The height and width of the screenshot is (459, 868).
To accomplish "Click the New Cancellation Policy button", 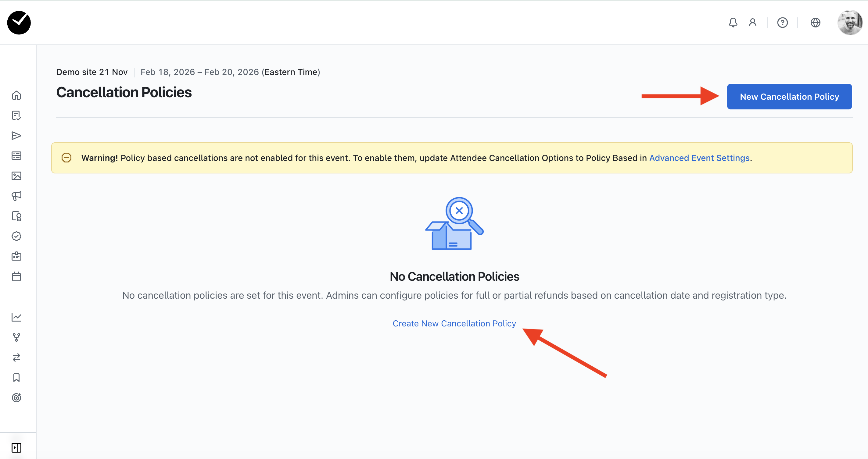I will click(x=789, y=97).
